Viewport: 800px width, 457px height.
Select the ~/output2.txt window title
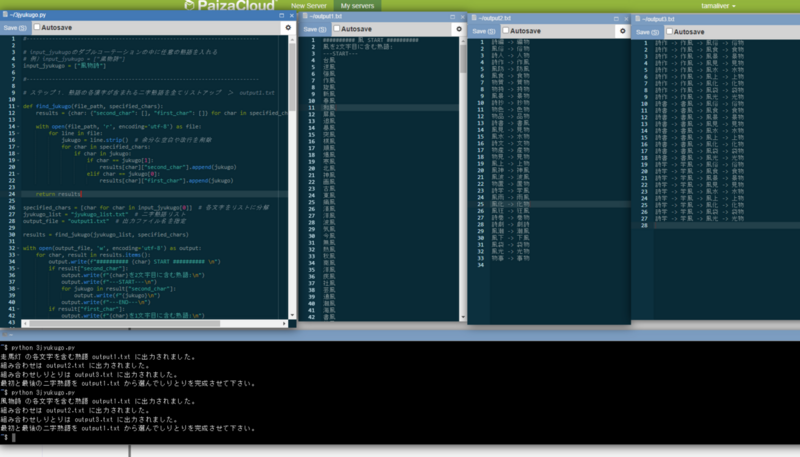tap(494, 18)
